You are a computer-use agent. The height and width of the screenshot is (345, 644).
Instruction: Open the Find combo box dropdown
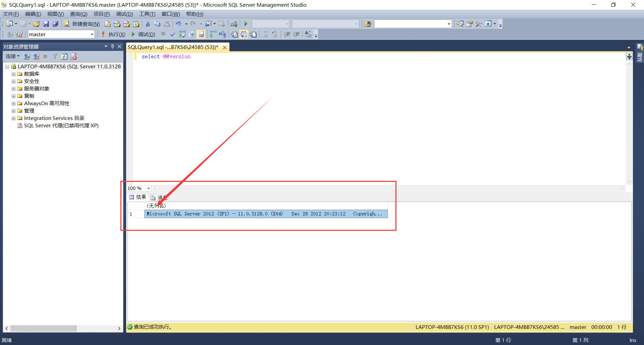[448, 24]
